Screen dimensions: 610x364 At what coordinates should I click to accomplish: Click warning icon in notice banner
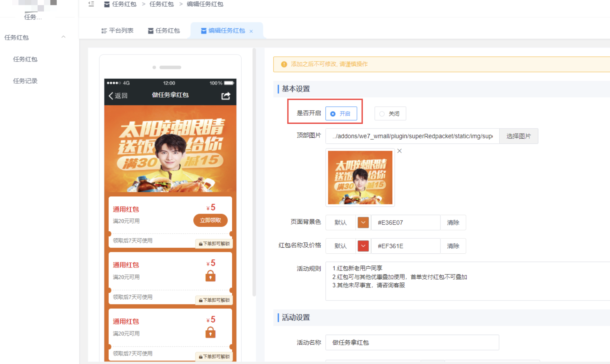point(284,64)
